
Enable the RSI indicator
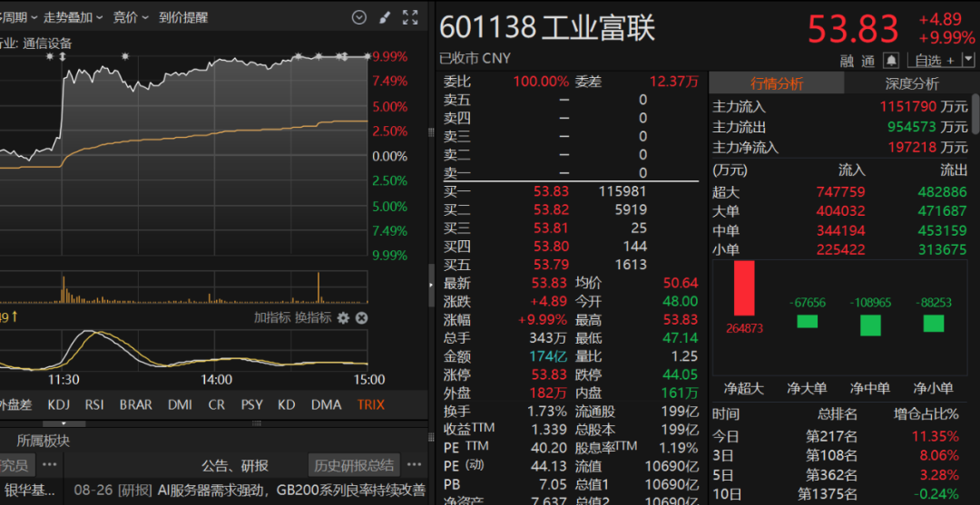94,404
